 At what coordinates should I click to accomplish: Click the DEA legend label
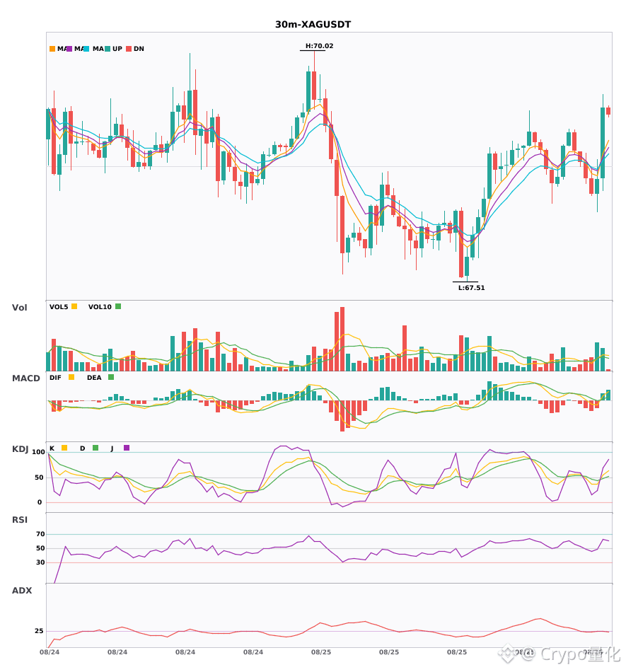click(x=94, y=378)
